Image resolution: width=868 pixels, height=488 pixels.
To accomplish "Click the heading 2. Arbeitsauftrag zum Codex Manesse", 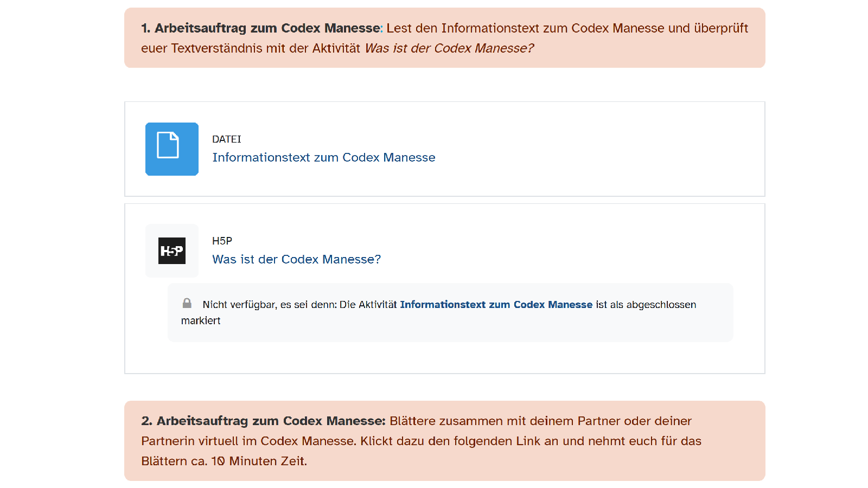I will coord(263,421).
